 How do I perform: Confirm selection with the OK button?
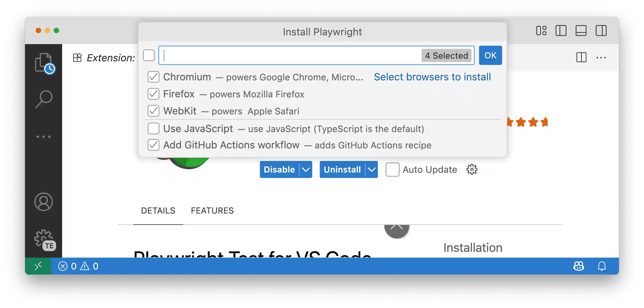[x=490, y=55]
